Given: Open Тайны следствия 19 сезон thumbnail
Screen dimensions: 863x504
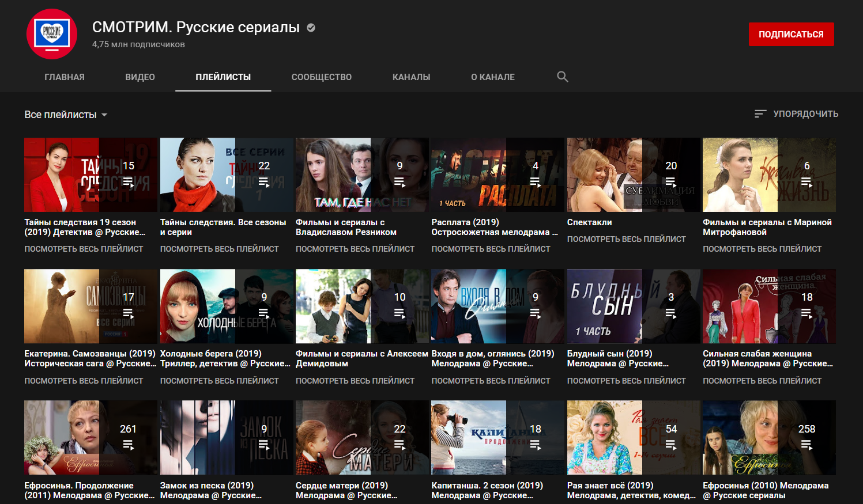Looking at the screenshot, I should [91, 175].
